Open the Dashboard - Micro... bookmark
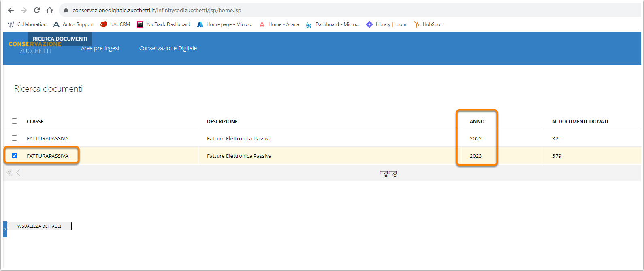The height and width of the screenshot is (271, 644). tap(333, 24)
